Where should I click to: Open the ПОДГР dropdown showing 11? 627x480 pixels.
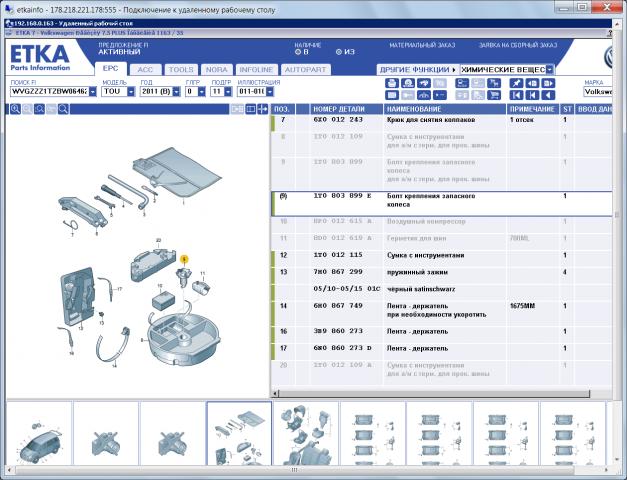(x=228, y=92)
